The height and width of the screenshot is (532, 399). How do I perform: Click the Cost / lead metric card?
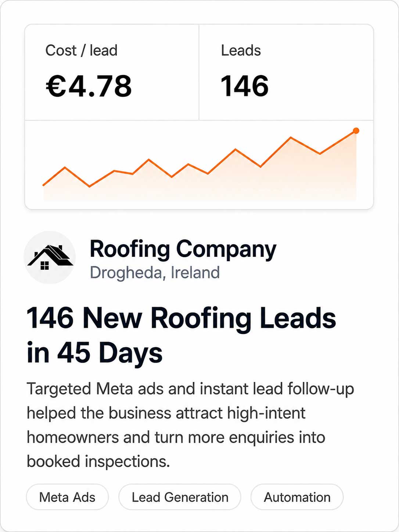tap(112, 72)
